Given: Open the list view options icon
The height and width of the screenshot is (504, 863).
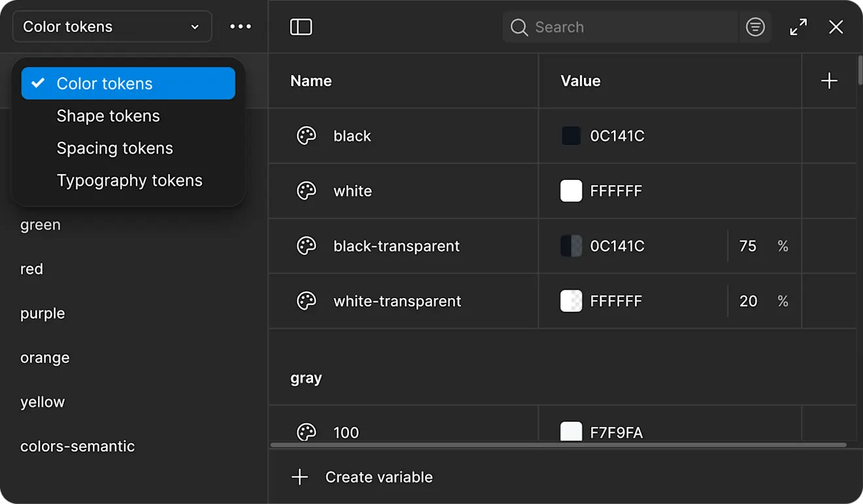Looking at the screenshot, I should pos(755,27).
